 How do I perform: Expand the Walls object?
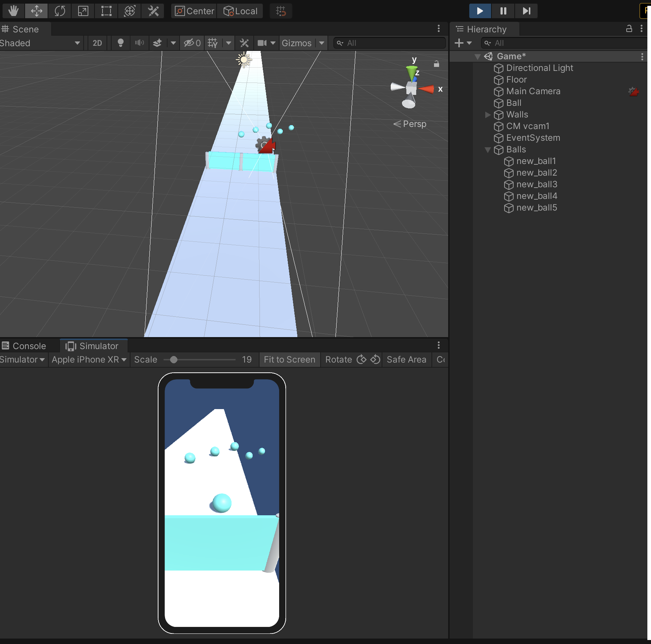click(488, 115)
